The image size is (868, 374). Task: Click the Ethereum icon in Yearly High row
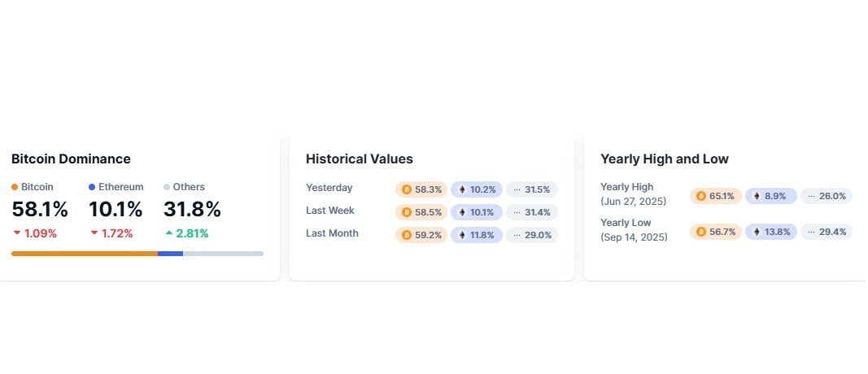coord(757,196)
